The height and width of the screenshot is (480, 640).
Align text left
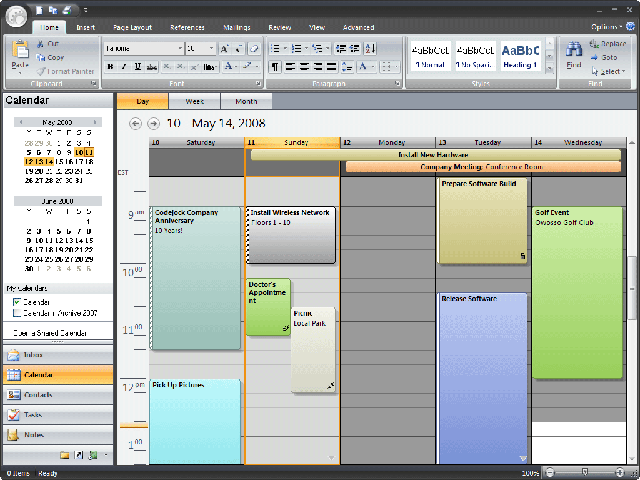pyautogui.click(x=290, y=67)
